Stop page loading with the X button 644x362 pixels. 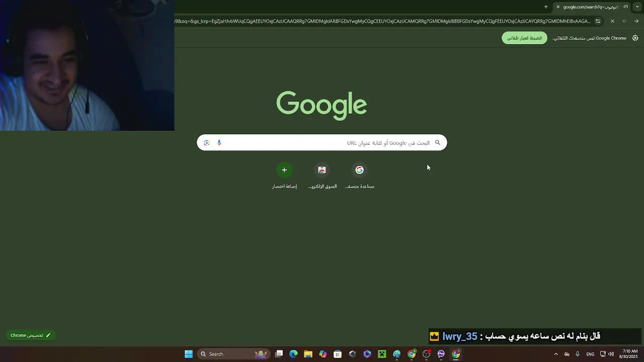pyautogui.click(x=612, y=21)
